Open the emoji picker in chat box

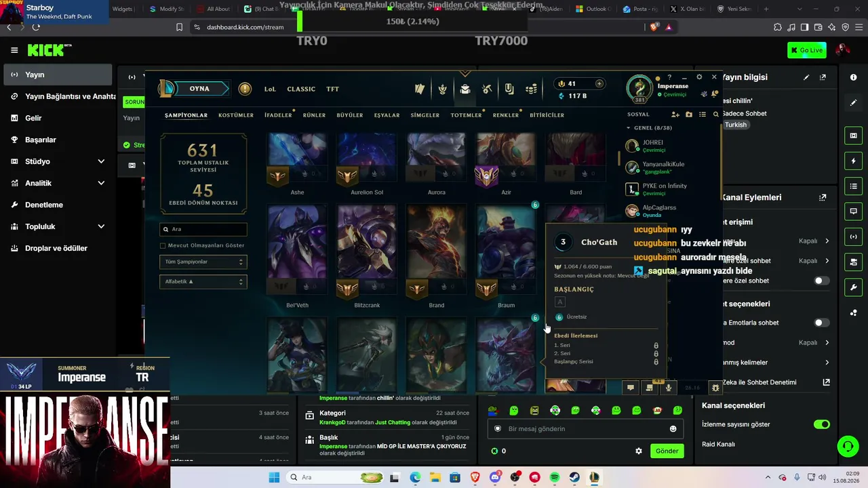point(673,428)
